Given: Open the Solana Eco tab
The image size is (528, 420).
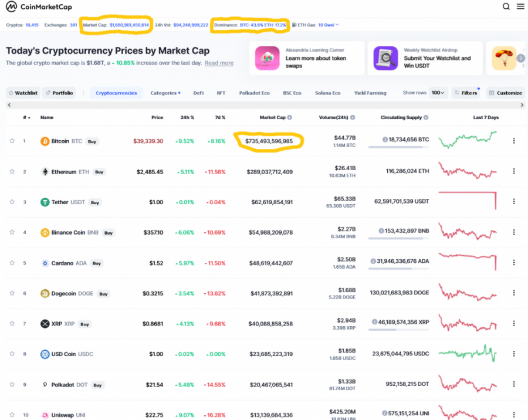Looking at the screenshot, I should click(x=327, y=93).
